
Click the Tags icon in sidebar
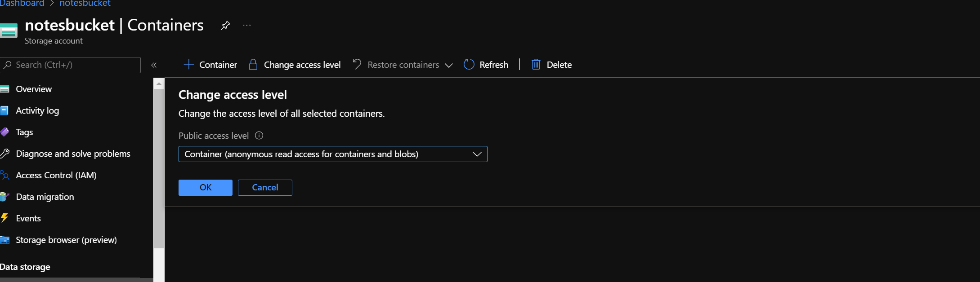point(4,132)
